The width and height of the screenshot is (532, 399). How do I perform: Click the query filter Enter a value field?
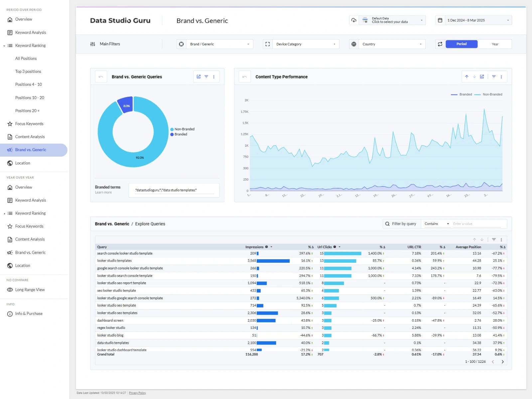coord(476,224)
